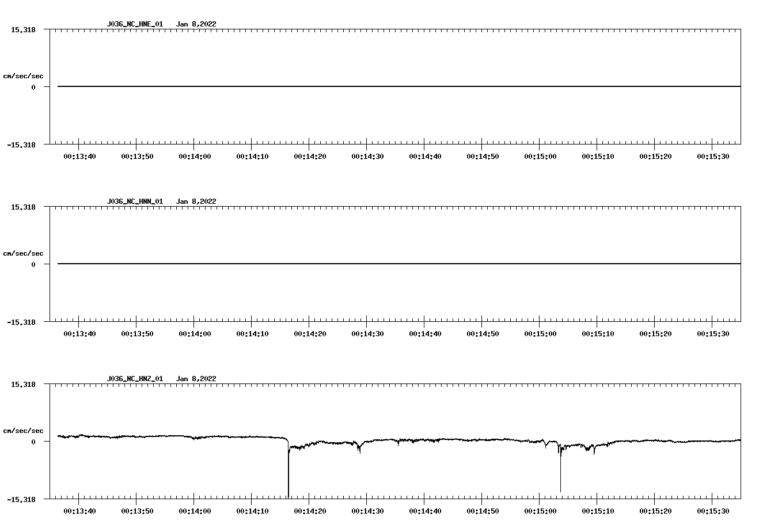Click the 00:14:30 time label under HNN plot
This screenshot has width=782, height=532.
(367, 333)
